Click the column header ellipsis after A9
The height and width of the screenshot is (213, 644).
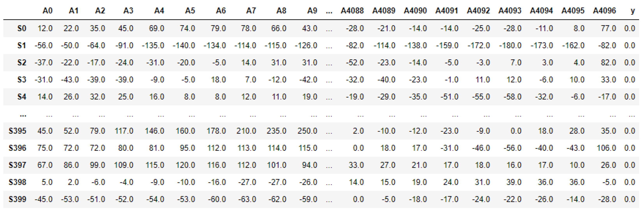point(329,11)
